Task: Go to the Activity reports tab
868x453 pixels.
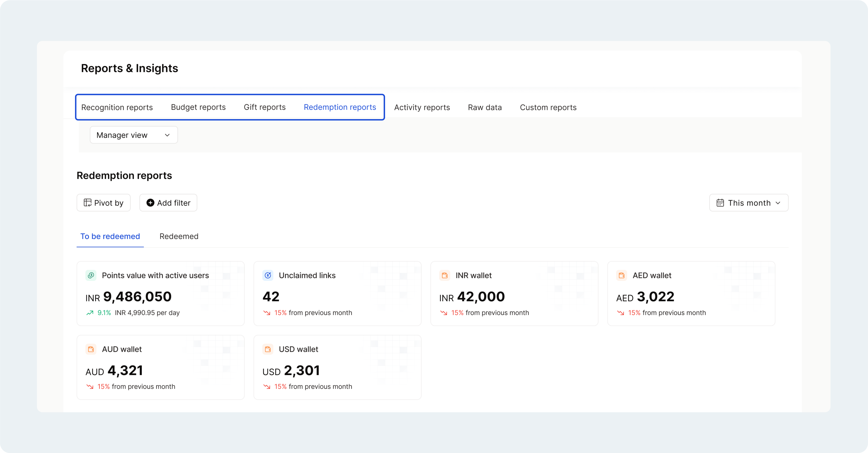Action: click(422, 107)
